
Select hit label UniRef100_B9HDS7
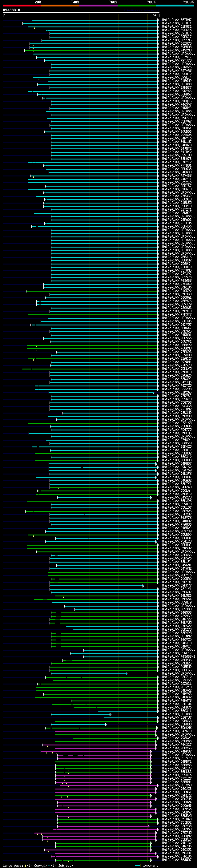click(177, 88)
